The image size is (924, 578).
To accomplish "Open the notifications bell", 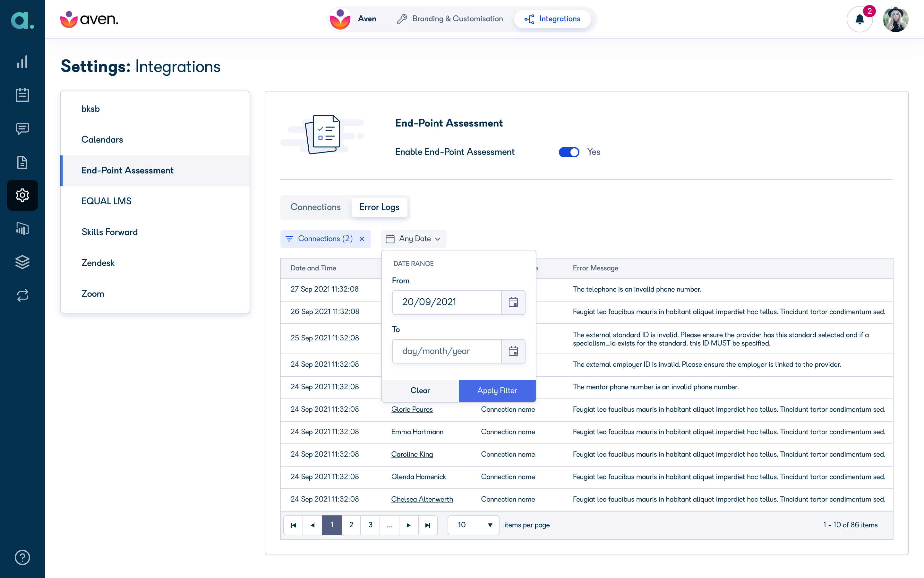I will 860,19.
